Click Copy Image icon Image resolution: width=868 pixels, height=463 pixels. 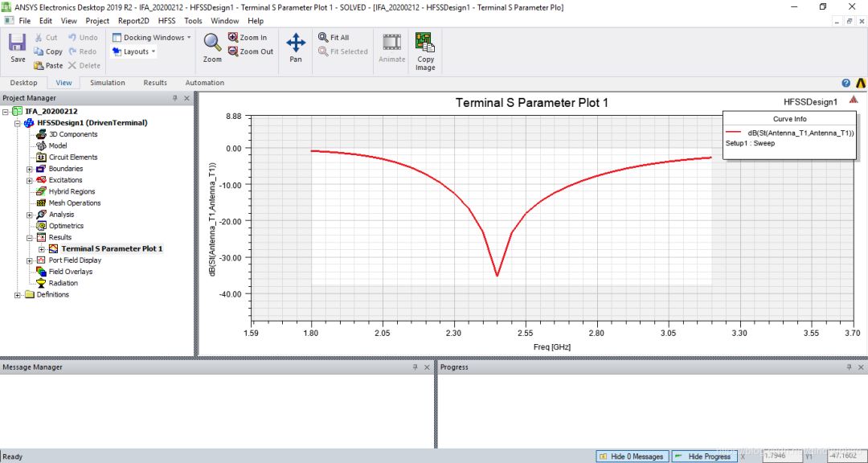pos(425,43)
